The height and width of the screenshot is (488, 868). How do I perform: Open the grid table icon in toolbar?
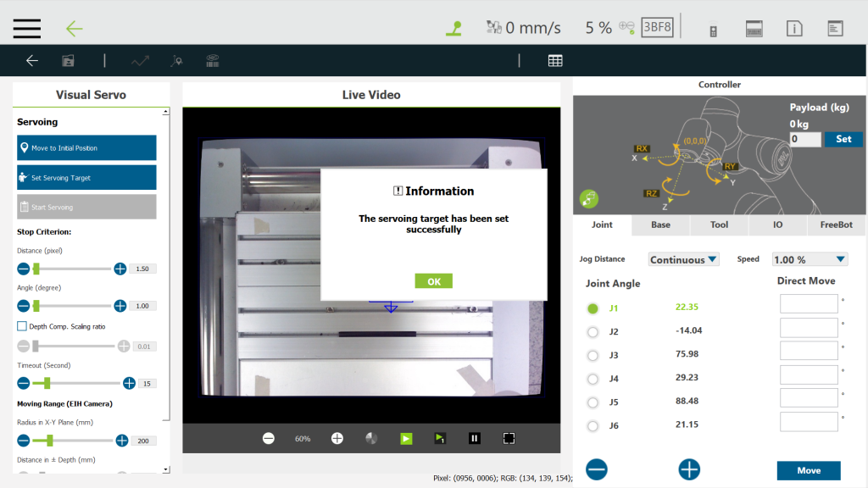tap(555, 60)
